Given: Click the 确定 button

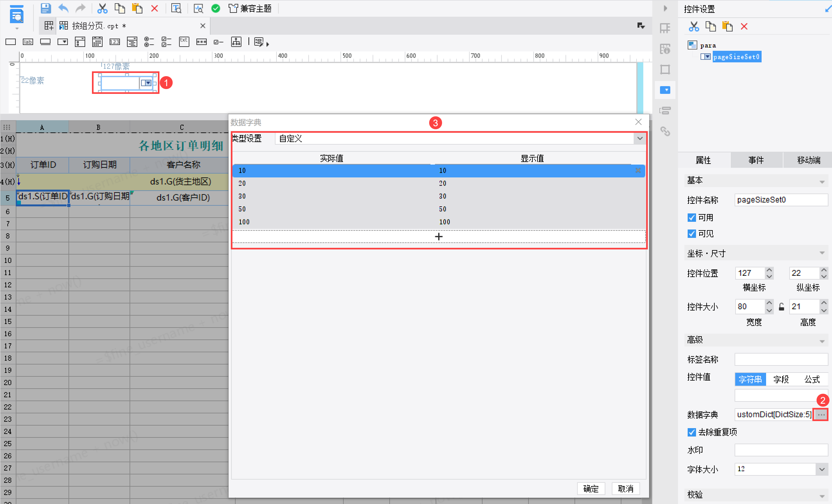Looking at the screenshot, I should pos(591,489).
